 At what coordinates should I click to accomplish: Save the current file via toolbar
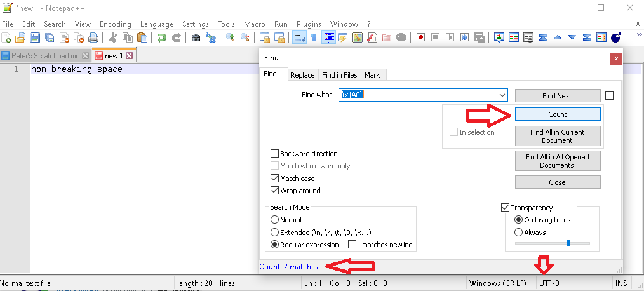35,38
